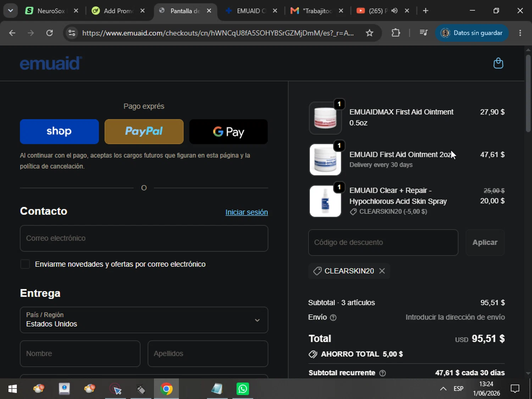532x399 pixels.
Task: Close the Gmail Trabajito tab
Action: pyautogui.click(x=341, y=11)
